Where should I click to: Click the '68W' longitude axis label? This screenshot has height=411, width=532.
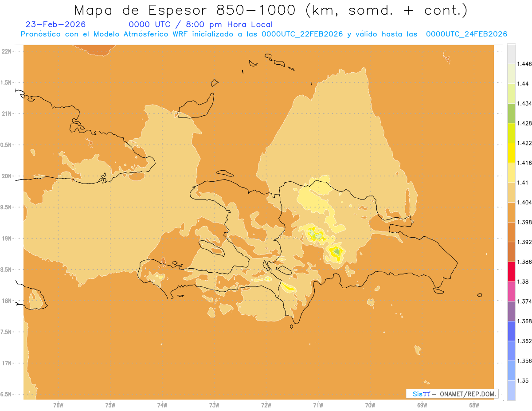pos(474,405)
